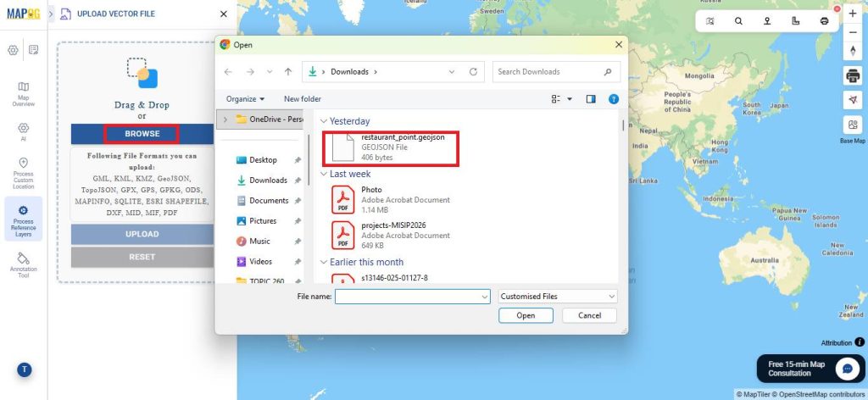This screenshot has height=400, width=868.
Task: Click the small printer icon in map toolbar
Action: pos(824,21)
